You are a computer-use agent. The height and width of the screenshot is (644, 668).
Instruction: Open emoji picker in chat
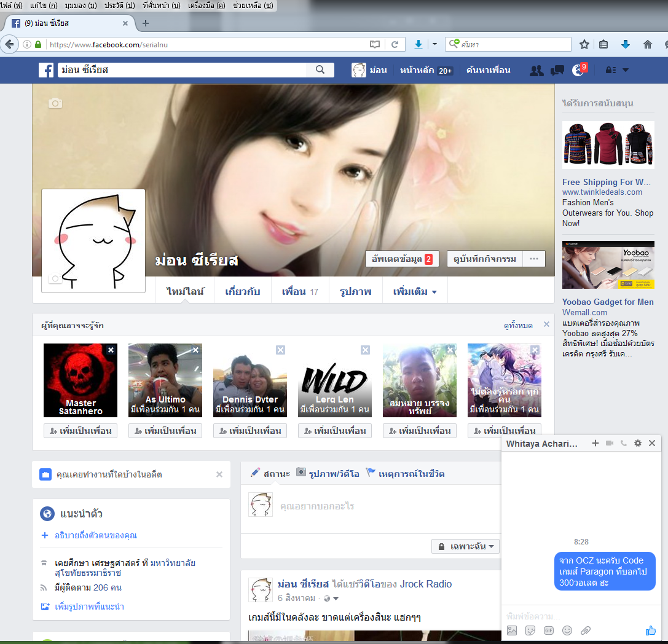pyautogui.click(x=567, y=630)
